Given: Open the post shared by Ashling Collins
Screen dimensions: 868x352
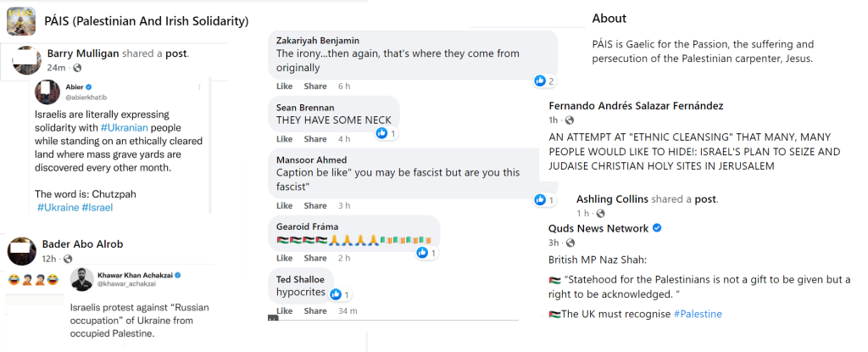Looking at the screenshot, I should click(707, 199).
